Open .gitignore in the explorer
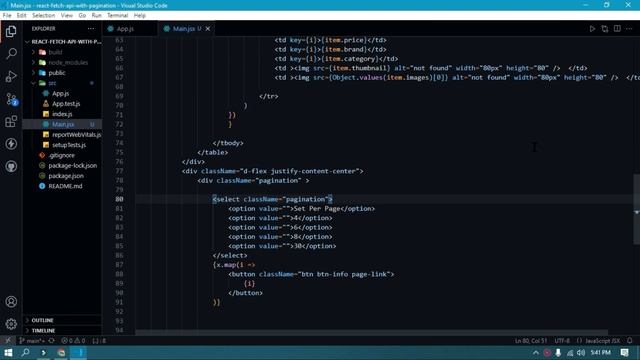 (x=61, y=155)
